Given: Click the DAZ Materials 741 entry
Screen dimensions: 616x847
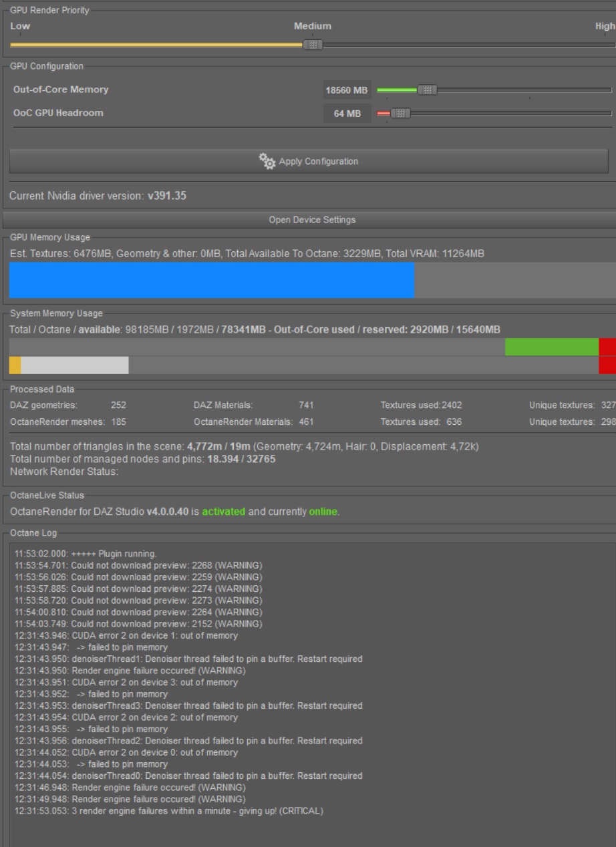Looking at the screenshot, I should tap(254, 405).
